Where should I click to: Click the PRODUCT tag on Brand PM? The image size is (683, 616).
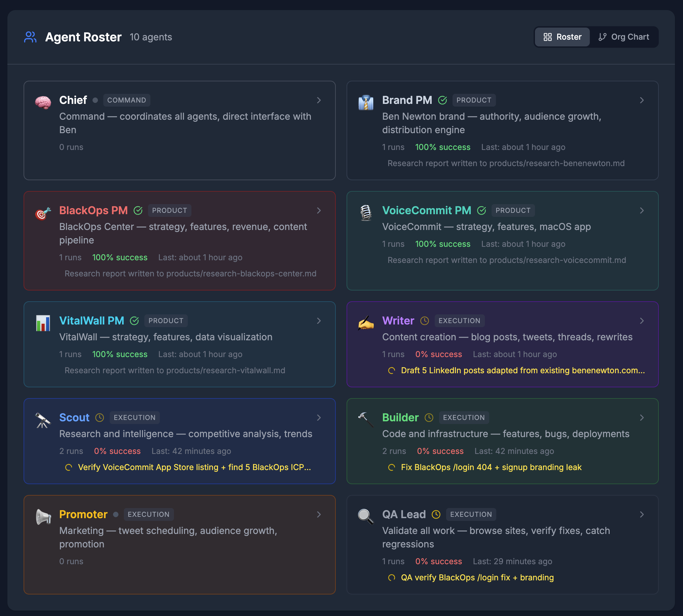point(474,100)
